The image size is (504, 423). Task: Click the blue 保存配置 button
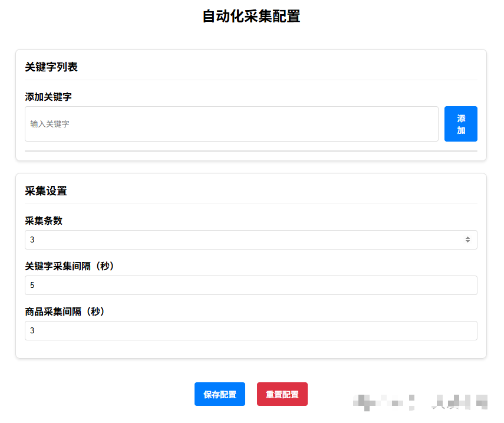pos(220,395)
